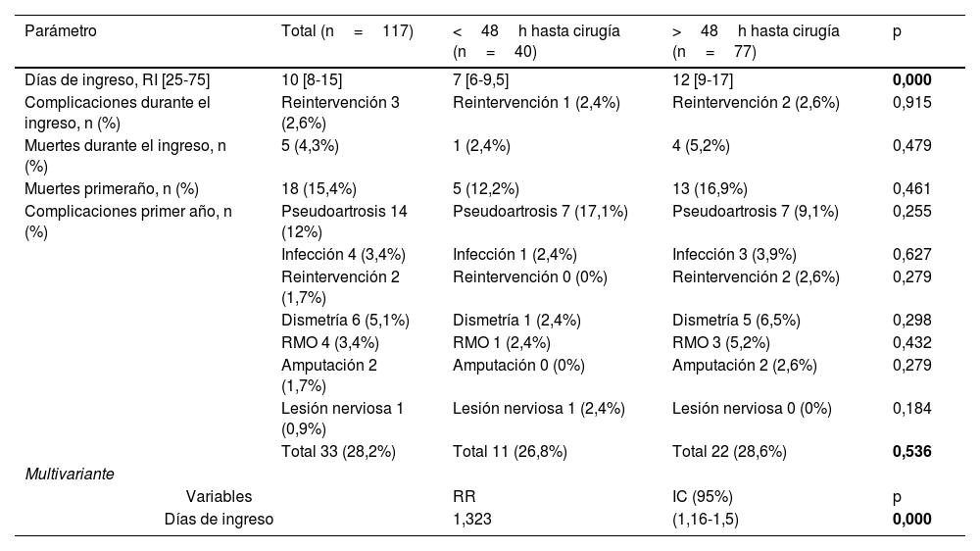The image size is (980, 551).
Task: Select the "Dismetría 6 (5,1%)" cell
Action: [x=345, y=320]
